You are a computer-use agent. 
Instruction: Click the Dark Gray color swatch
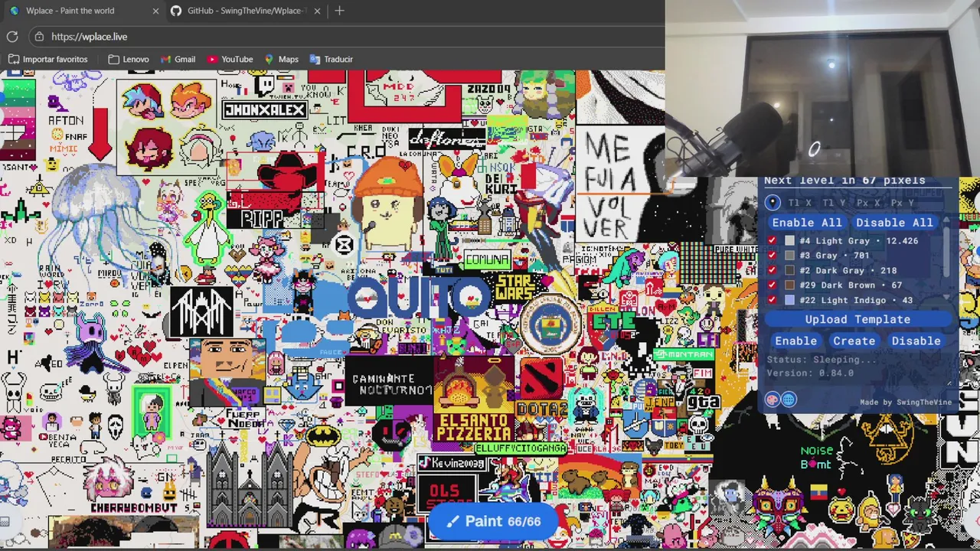tap(789, 270)
